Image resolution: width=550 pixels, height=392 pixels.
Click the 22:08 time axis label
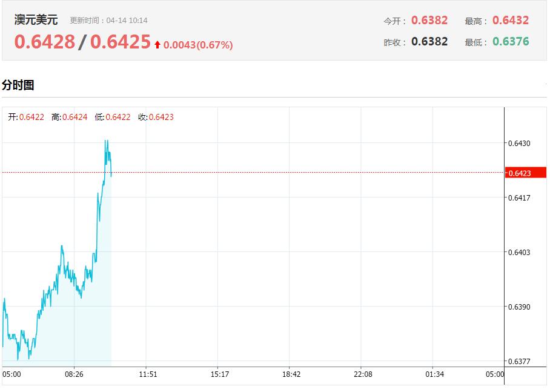(362, 374)
